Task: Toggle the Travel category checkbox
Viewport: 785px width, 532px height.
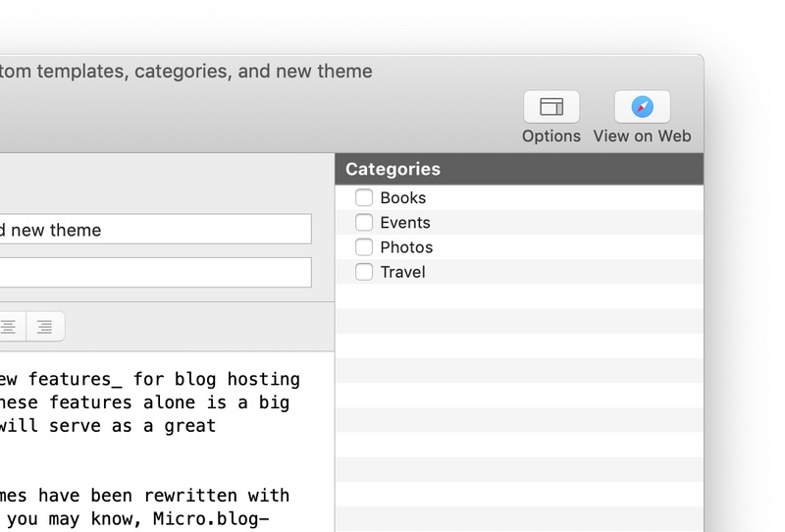Action: pyautogui.click(x=364, y=272)
